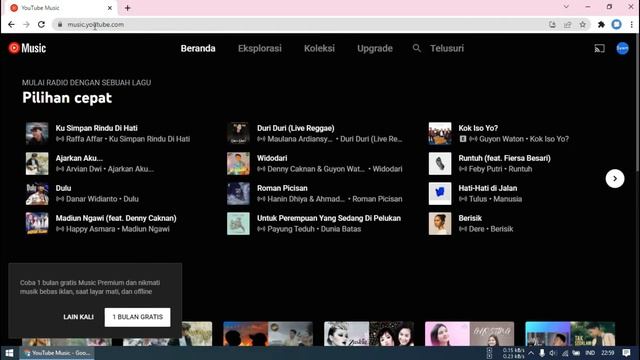Open album link Dunia Batas
This screenshot has width=640, height=360.
click(341, 229)
